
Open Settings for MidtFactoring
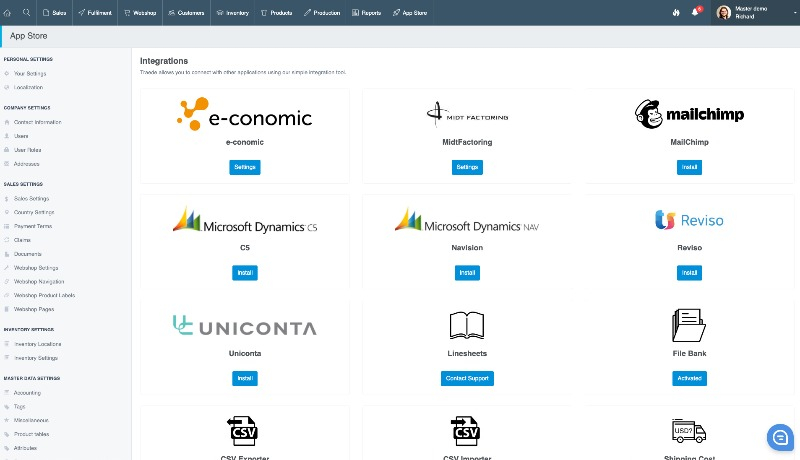pyautogui.click(x=467, y=167)
